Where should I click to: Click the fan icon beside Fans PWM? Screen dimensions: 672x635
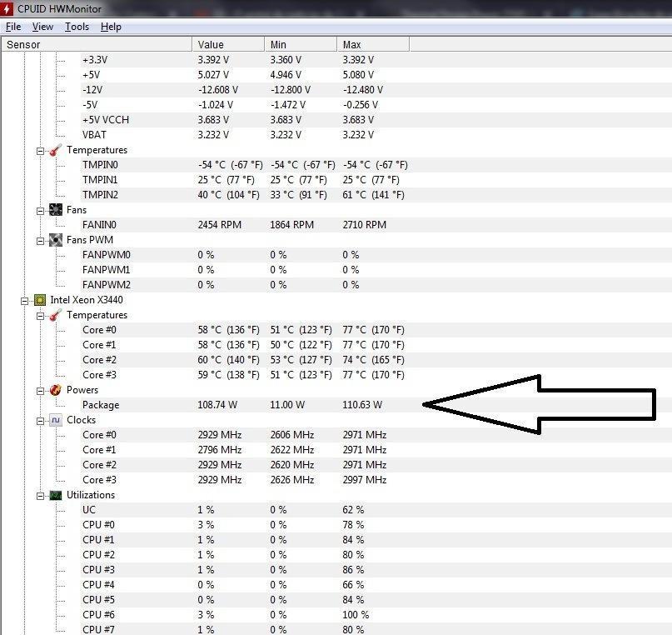point(56,240)
